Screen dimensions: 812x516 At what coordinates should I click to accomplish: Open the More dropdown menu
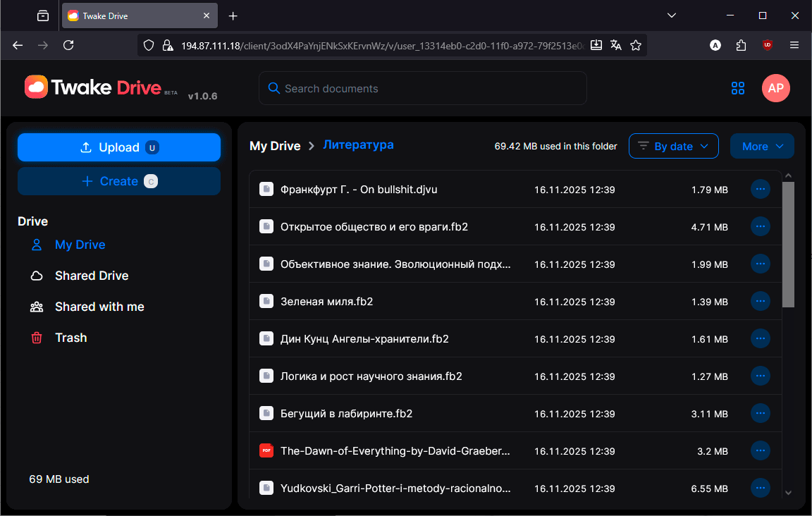click(762, 147)
